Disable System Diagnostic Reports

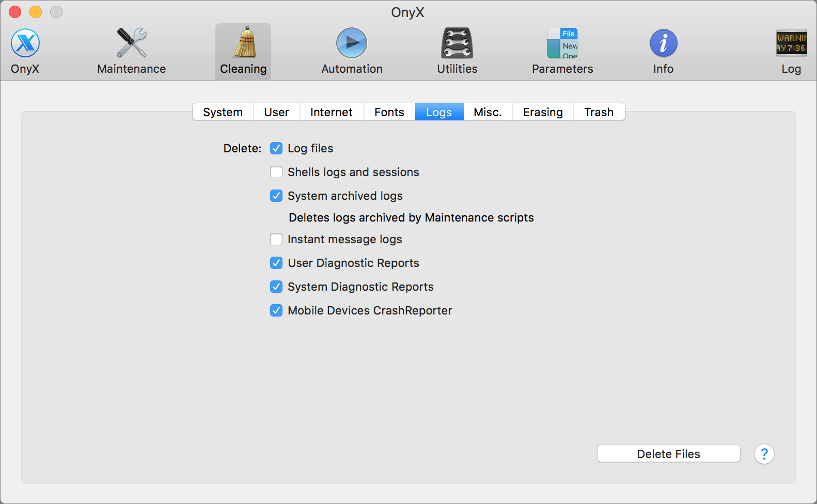point(276,287)
